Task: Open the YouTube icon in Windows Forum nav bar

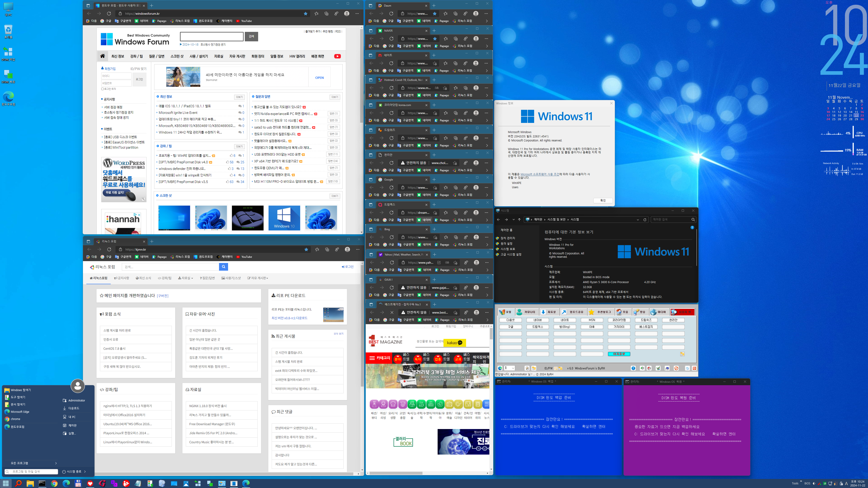Action: click(x=337, y=56)
